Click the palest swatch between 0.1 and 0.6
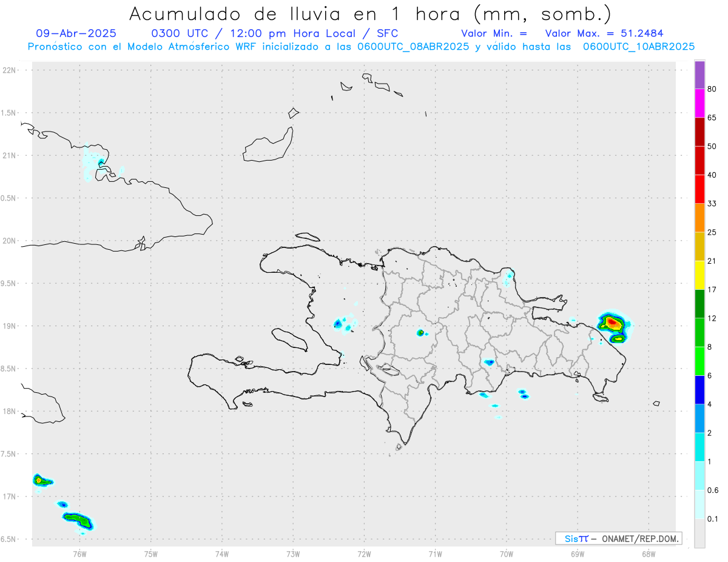The image size is (728, 562). tap(699, 503)
